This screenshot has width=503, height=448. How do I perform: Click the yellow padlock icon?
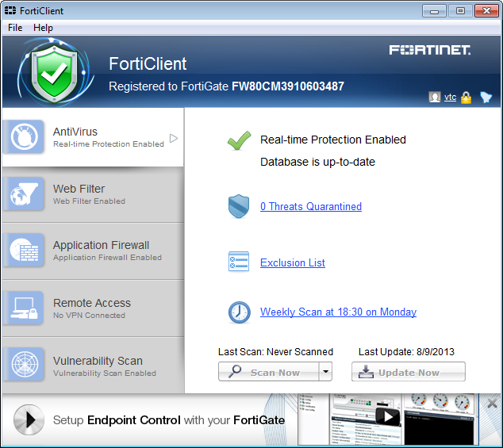pyautogui.click(x=466, y=98)
